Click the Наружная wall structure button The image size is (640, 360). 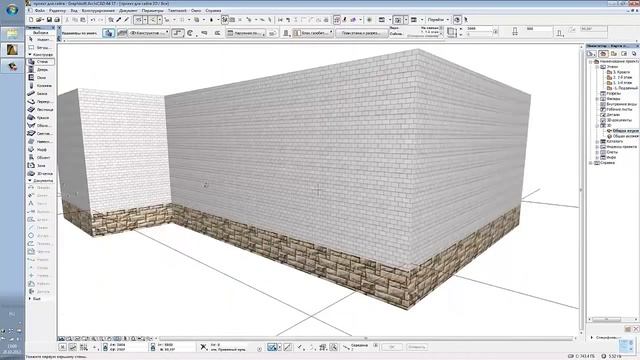point(246,33)
